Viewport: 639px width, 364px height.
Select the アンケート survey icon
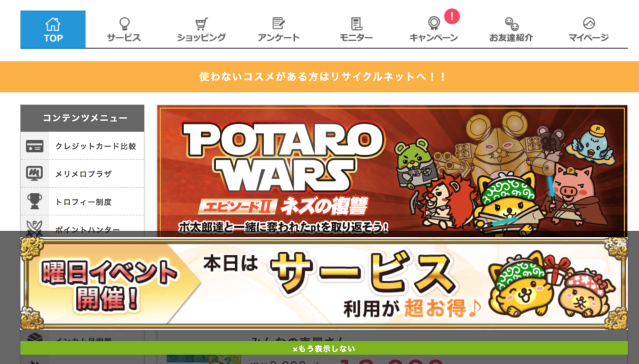(x=279, y=24)
